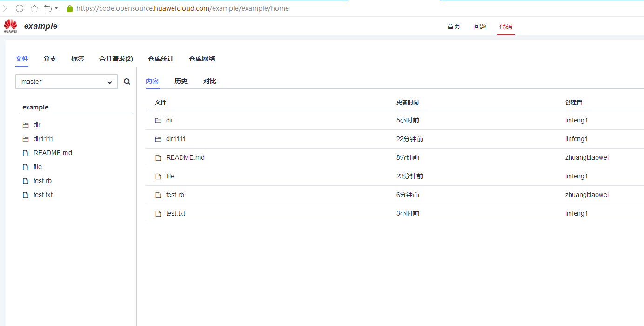Reload the page with the refresh icon
644x326 pixels.
tap(20, 8)
